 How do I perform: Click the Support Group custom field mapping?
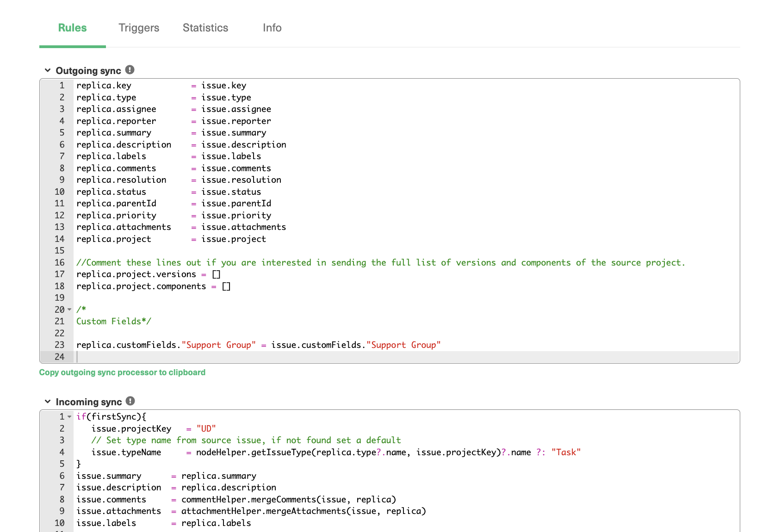coord(258,345)
